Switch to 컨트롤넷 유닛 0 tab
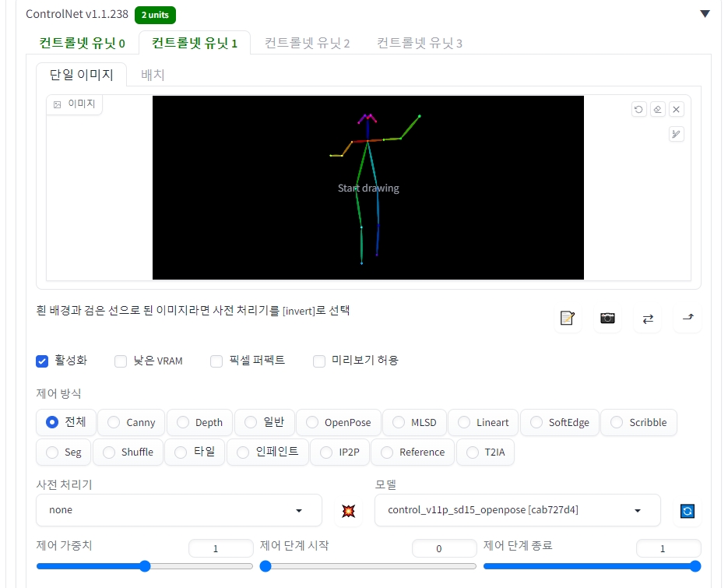 (x=82, y=43)
